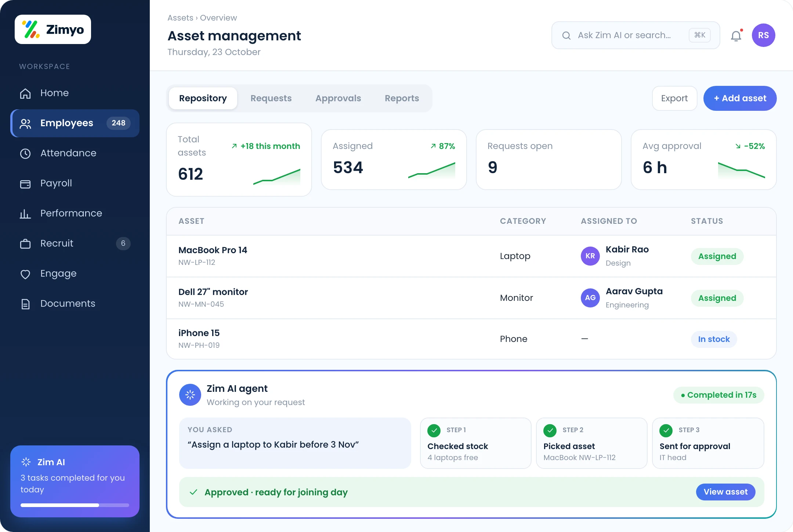Screen dimensions: 793x532
Task: Click the Zimyo logo
Action: [53, 29]
